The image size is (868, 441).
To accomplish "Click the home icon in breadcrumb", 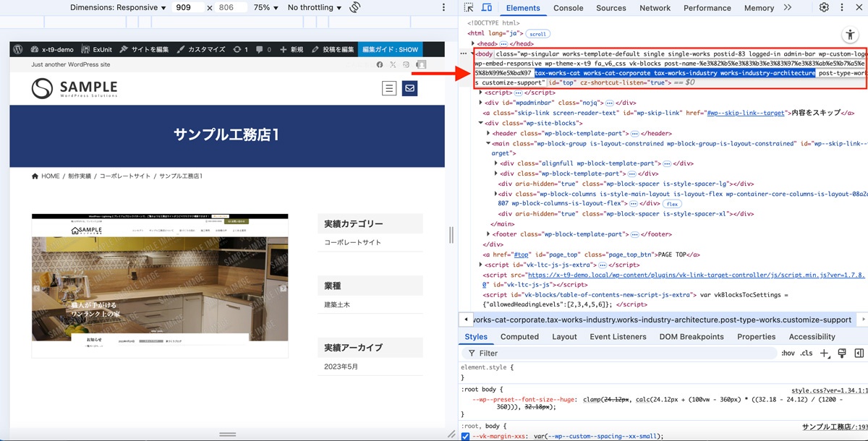I will point(35,176).
